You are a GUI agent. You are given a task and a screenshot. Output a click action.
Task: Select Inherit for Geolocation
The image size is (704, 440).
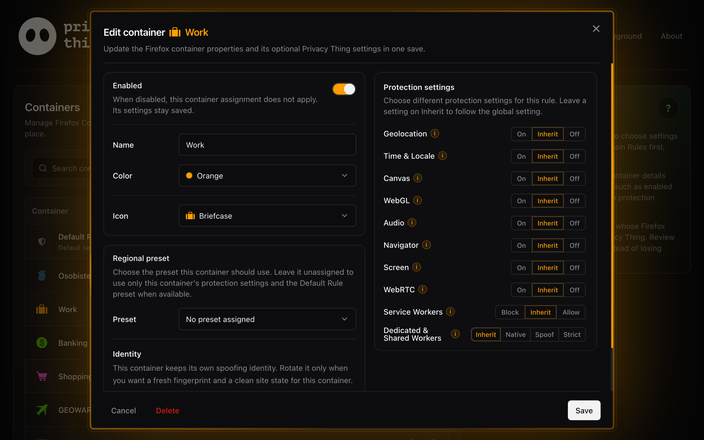tap(548, 134)
